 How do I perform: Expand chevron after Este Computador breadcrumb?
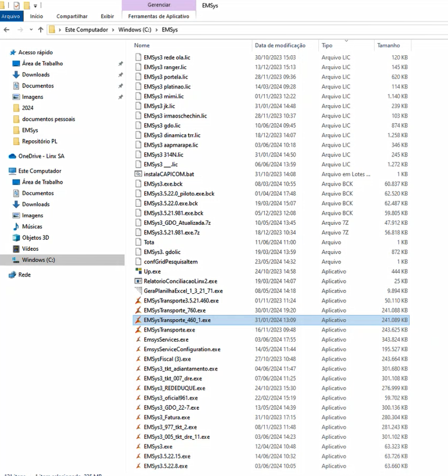113,30
